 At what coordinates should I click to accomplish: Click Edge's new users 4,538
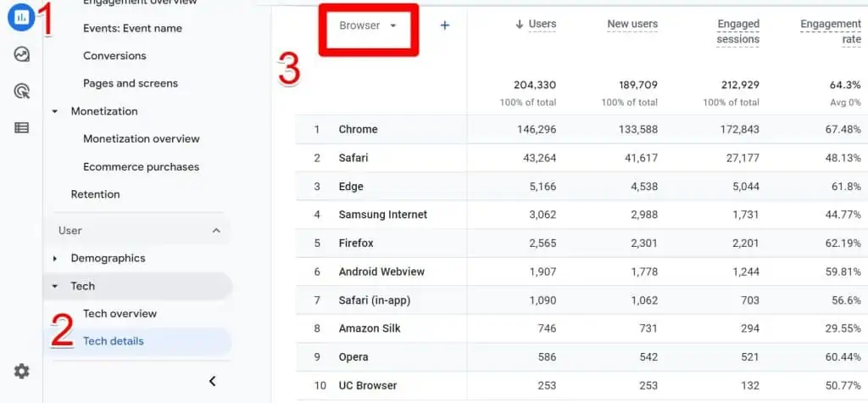[643, 187]
